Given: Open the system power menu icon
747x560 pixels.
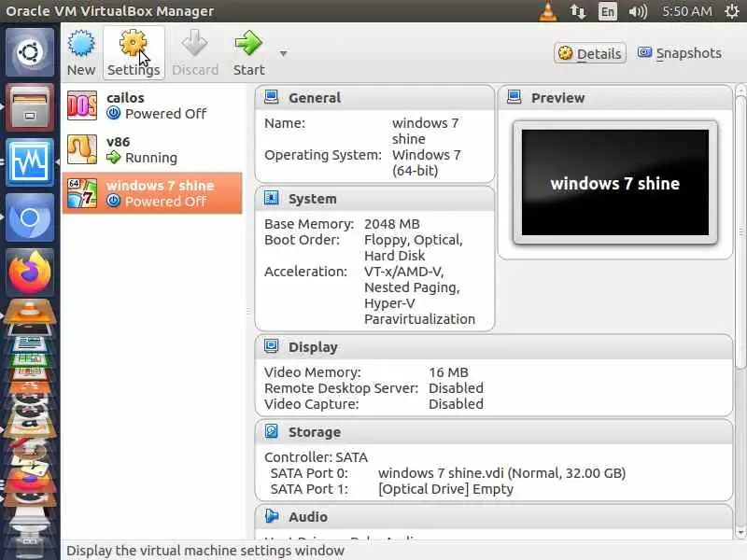Looking at the screenshot, I should [732, 11].
